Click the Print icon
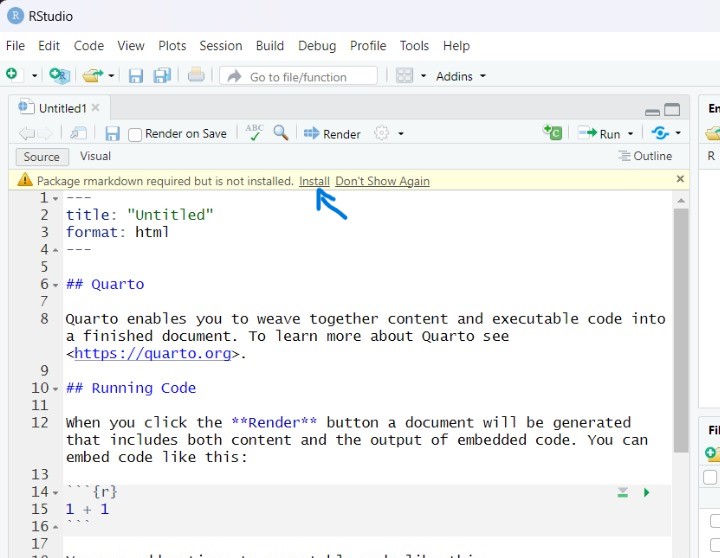Image resolution: width=720 pixels, height=558 pixels. tap(196, 75)
